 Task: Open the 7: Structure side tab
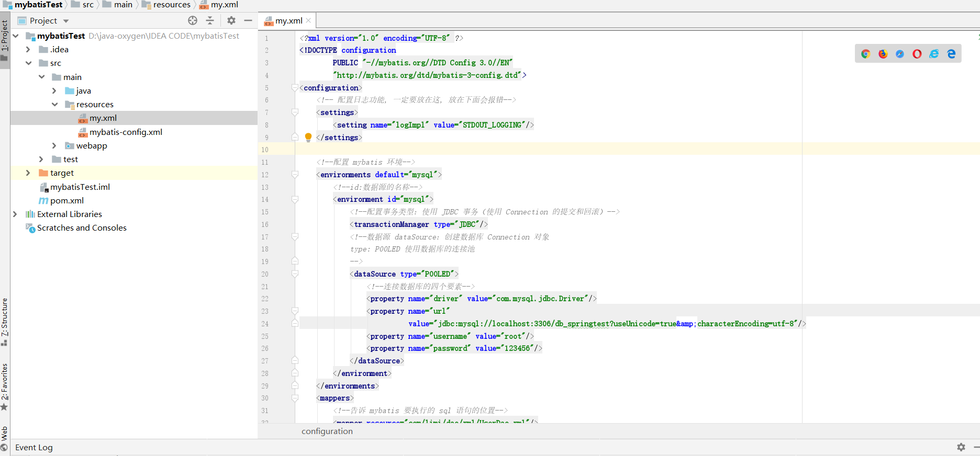coord(5,322)
